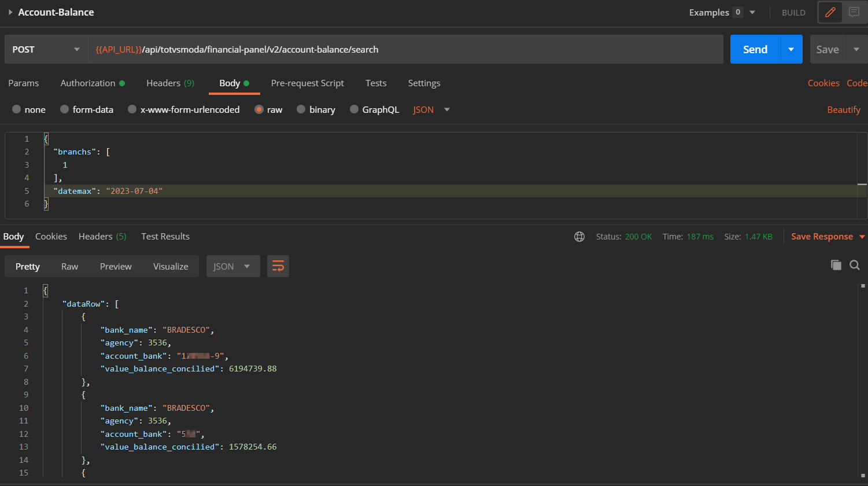Switch to Test Results tab
Viewport: 868px width, 486px height.
tap(165, 236)
